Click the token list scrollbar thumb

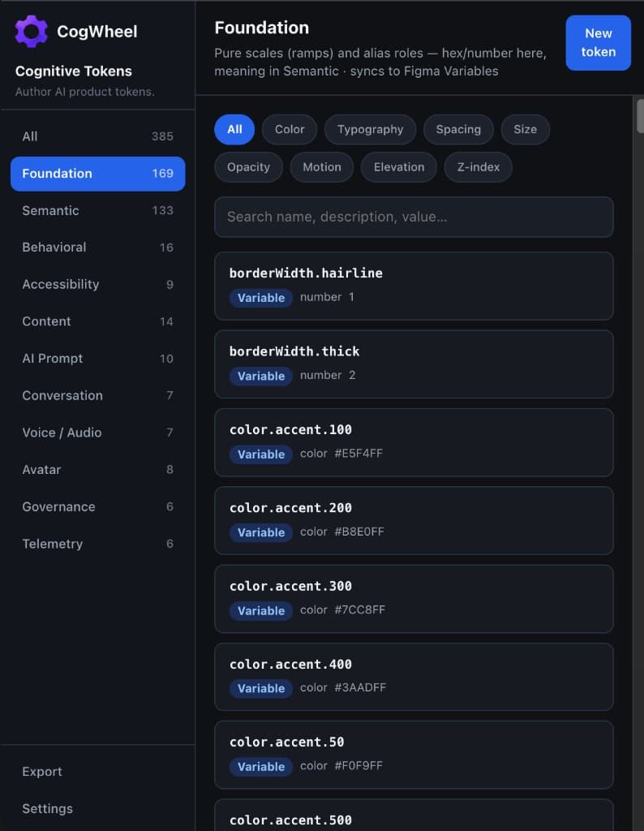point(640,115)
